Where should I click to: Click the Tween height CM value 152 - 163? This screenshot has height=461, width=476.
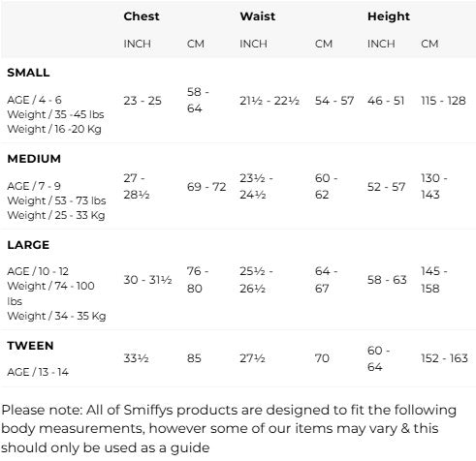[x=444, y=358]
